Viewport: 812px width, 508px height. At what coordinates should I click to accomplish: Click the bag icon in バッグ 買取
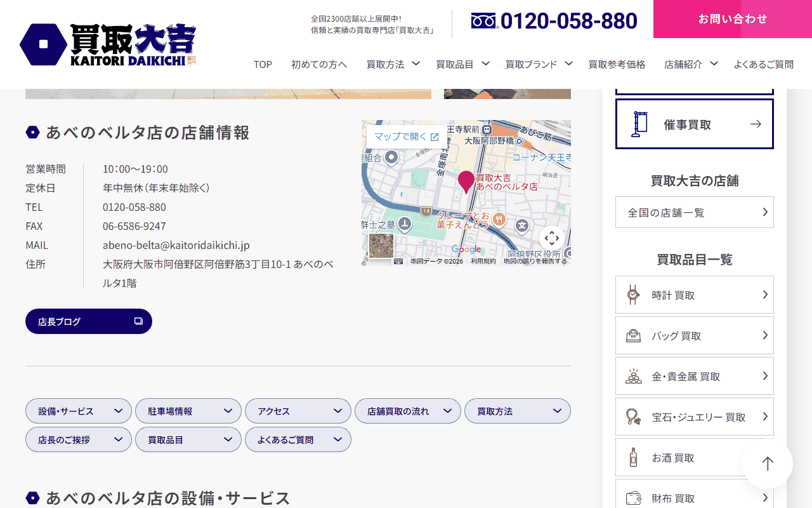tap(632, 335)
